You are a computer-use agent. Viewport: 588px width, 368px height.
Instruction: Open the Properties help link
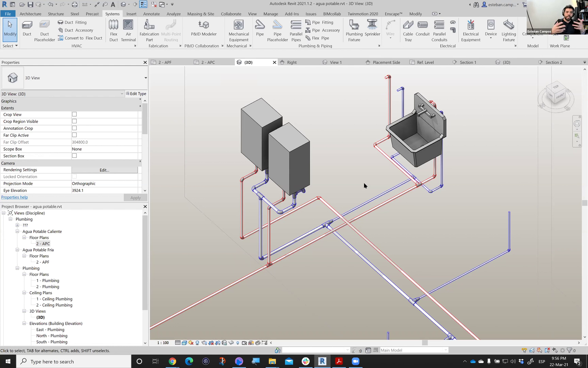pos(15,197)
